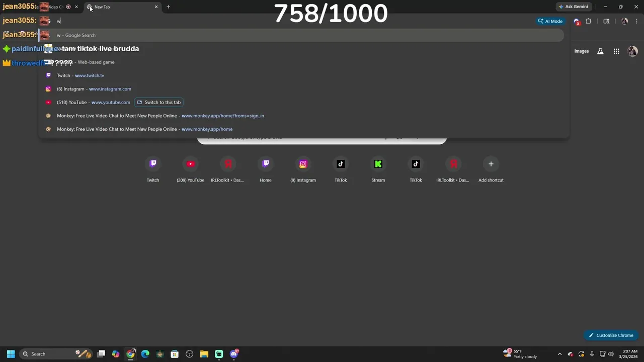Open the IRLToolkit shortcut beside Add shortcut
The width and height of the screenshot is (644, 362).
pos(453,170)
